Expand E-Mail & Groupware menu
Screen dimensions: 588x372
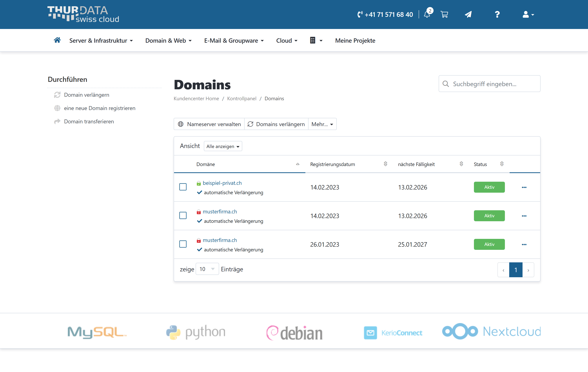click(234, 41)
